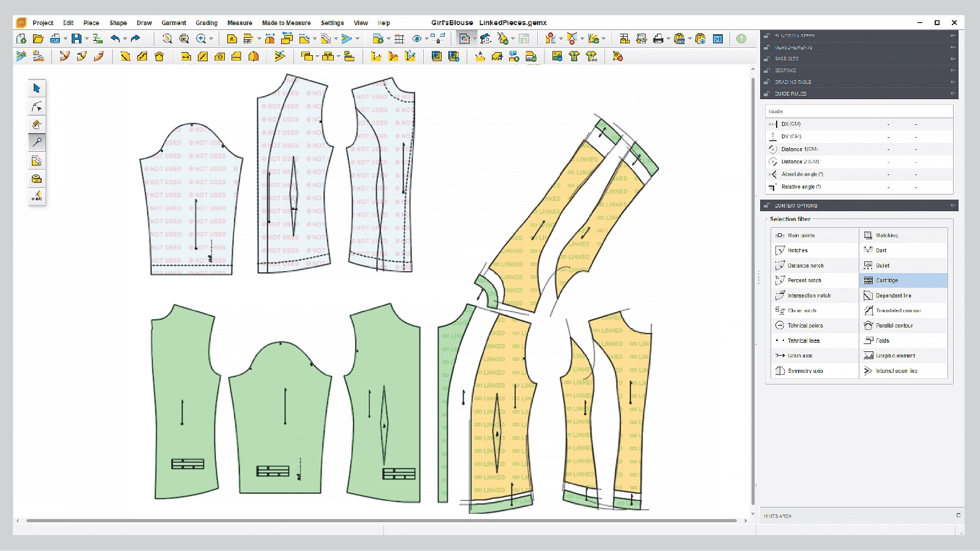This screenshot has height=551, width=980.
Task: Open the Settings menu
Action: pos(333,23)
